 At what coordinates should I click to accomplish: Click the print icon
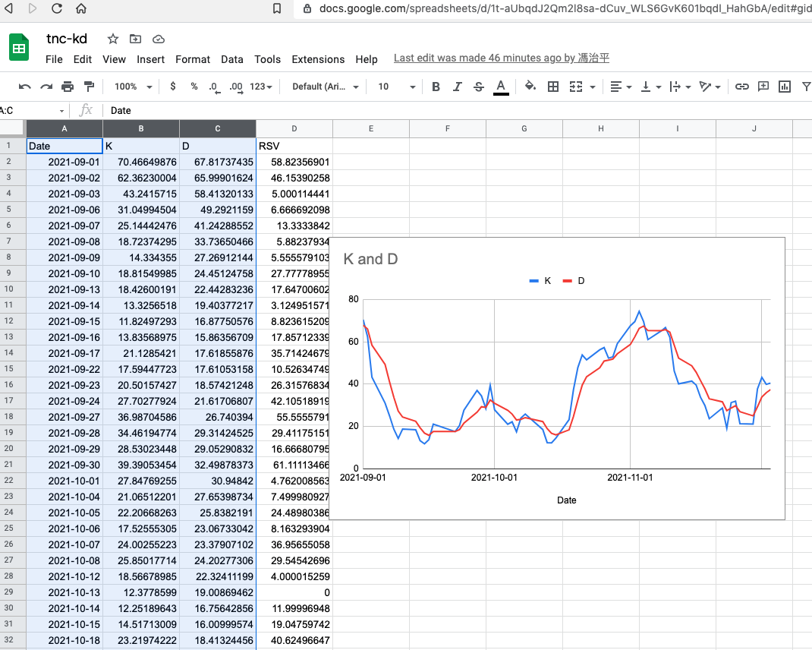(68, 87)
